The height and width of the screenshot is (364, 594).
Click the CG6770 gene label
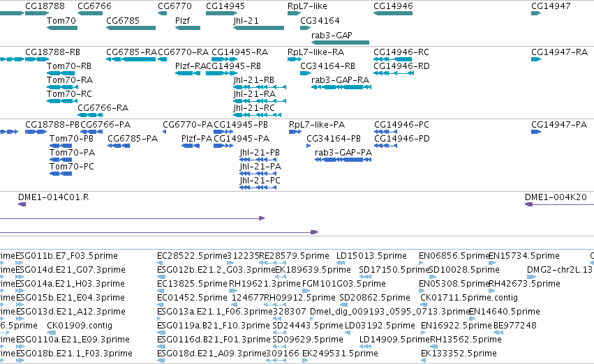[x=175, y=6]
